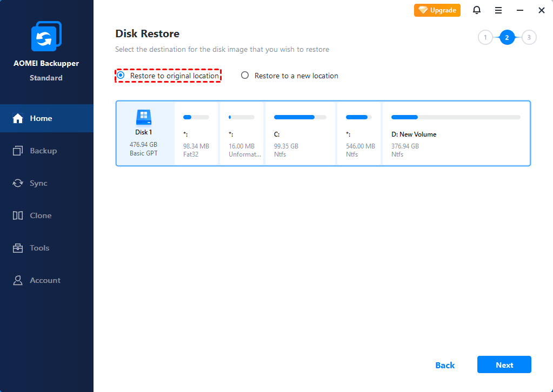Click the C: partition usage bar
The height and width of the screenshot is (392, 553).
300,117
